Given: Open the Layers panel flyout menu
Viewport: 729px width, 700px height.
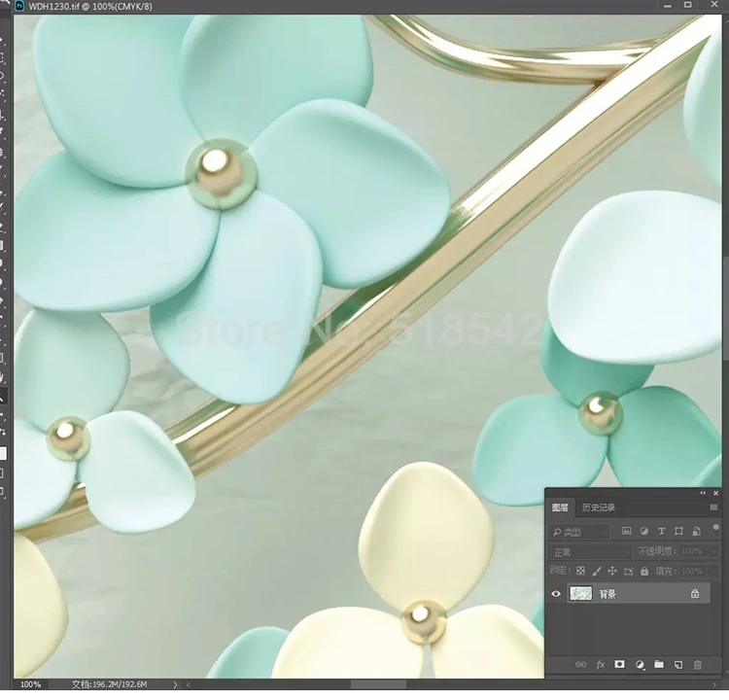Looking at the screenshot, I should [713, 507].
